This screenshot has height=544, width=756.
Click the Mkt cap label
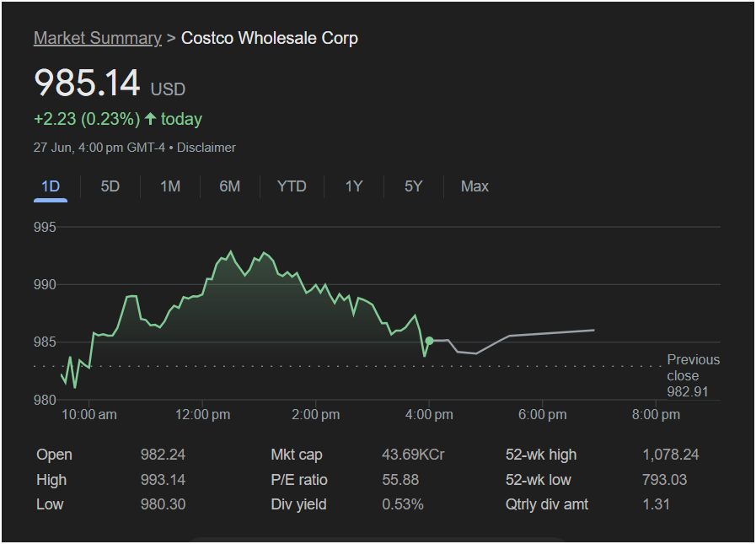(x=297, y=455)
